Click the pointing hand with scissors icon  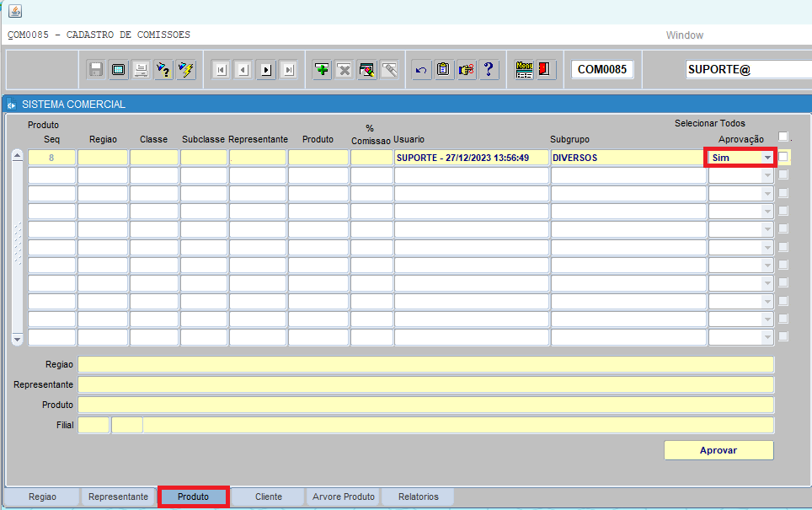(x=466, y=69)
